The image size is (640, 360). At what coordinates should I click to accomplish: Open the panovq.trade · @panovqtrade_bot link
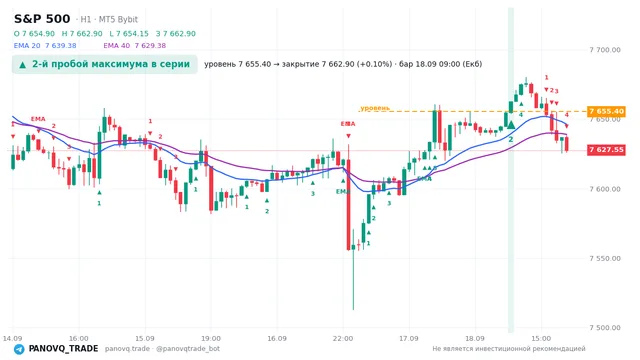coord(162,349)
